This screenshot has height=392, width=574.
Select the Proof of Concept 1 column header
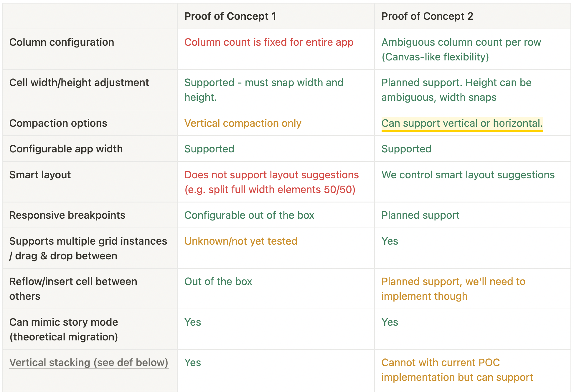[x=230, y=16]
